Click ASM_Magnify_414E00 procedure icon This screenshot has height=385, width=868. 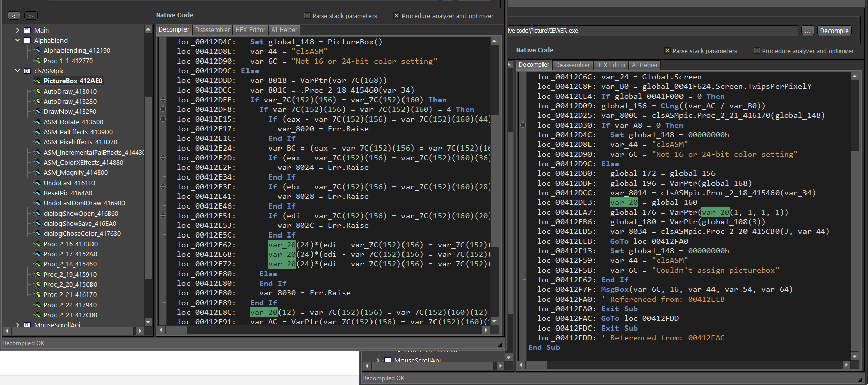point(37,172)
